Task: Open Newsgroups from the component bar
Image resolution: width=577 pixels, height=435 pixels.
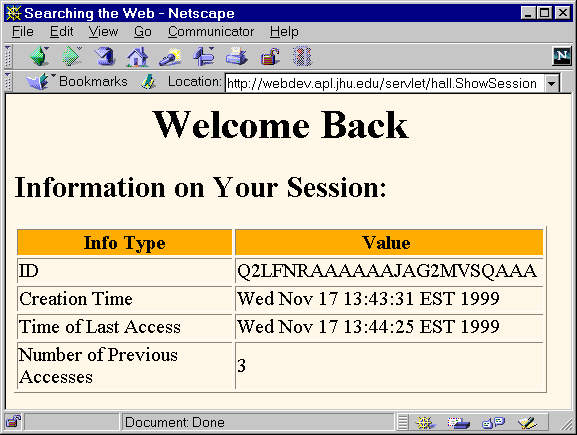Action: tap(493, 422)
